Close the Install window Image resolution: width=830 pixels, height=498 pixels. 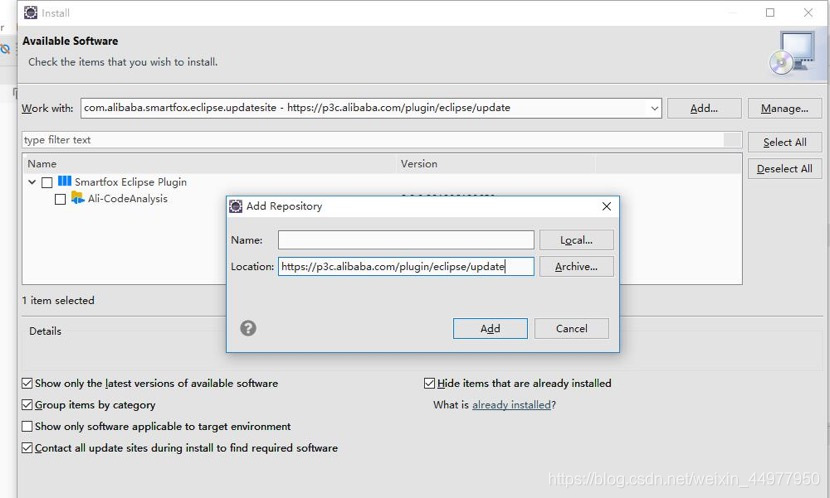[808, 12]
